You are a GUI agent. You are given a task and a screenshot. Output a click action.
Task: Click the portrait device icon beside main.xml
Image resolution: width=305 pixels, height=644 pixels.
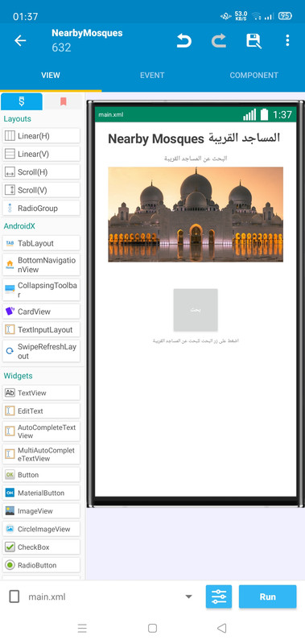tap(14, 597)
